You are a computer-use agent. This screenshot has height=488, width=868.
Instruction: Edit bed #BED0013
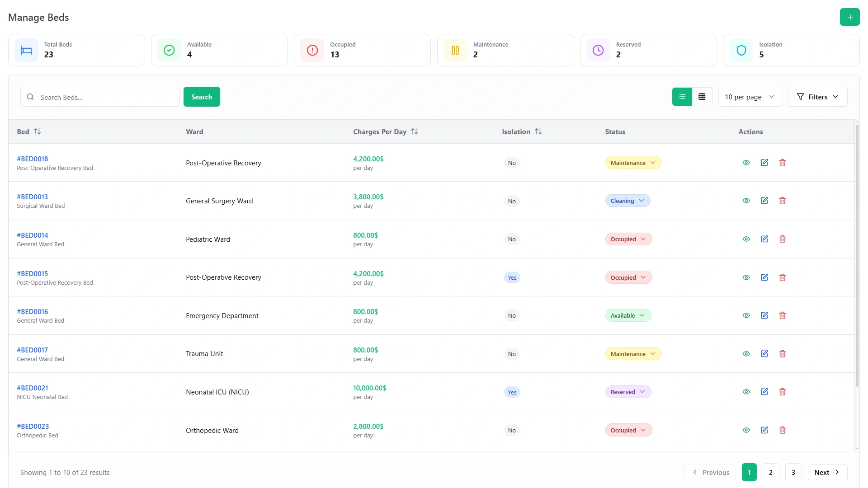click(764, 201)
